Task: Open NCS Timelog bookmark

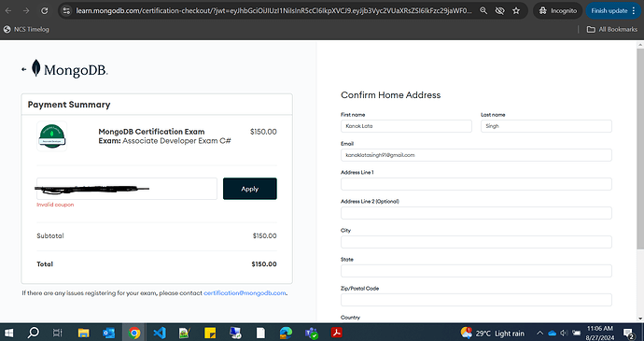Action: pyautogui.click(x=26, y=29)
